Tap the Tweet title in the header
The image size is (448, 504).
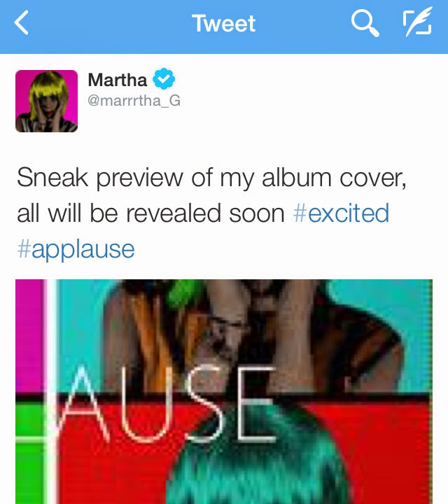click(224, 24)
